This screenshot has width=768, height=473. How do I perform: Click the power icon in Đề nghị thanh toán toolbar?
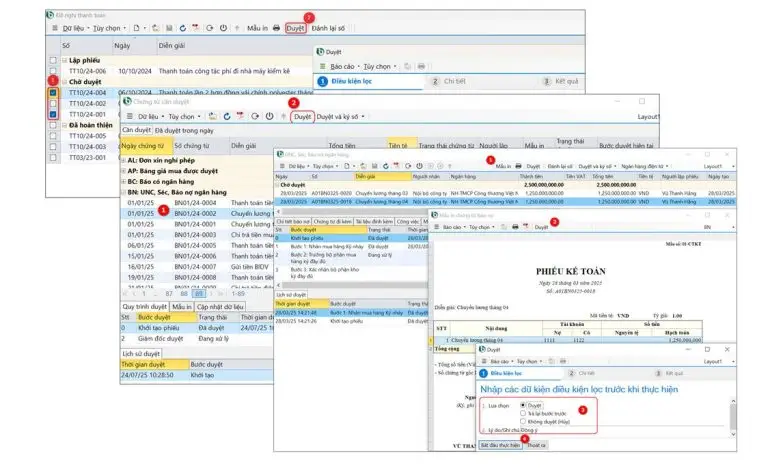tap(222, 28)
